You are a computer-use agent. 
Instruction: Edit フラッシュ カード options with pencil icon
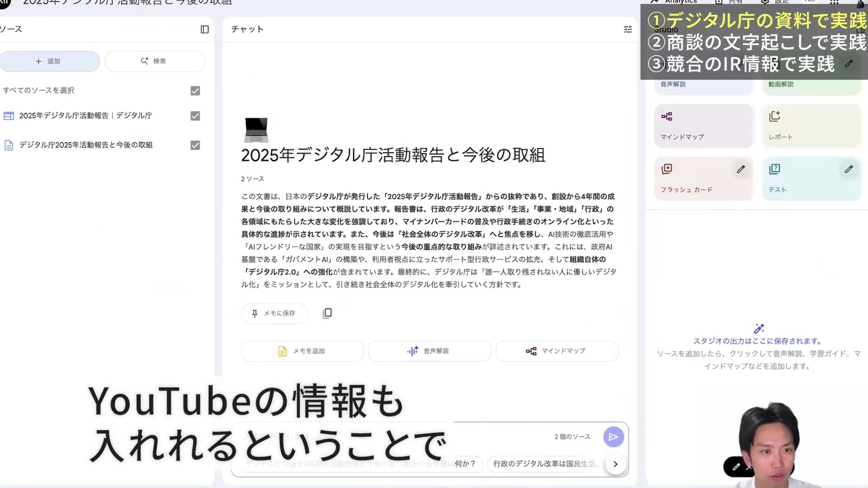point(741,169)
